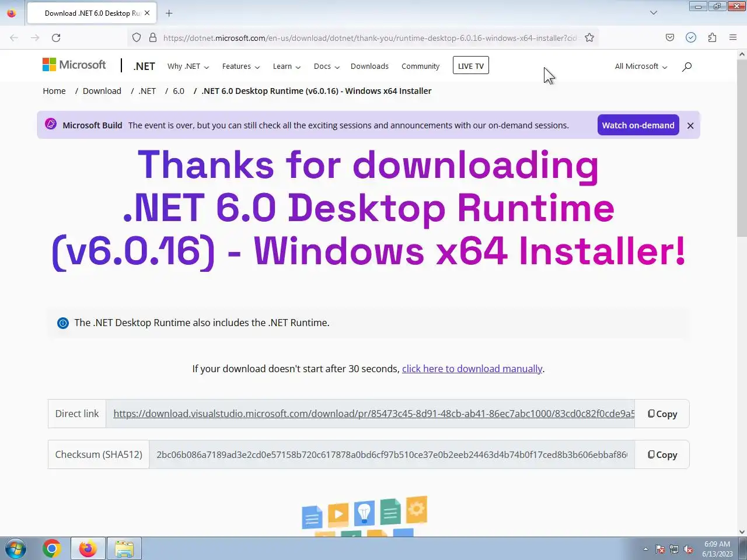Viewport: 747px width, 560px height.
Task: Expand the Learn menu
Action: click(x=287, y=66)
